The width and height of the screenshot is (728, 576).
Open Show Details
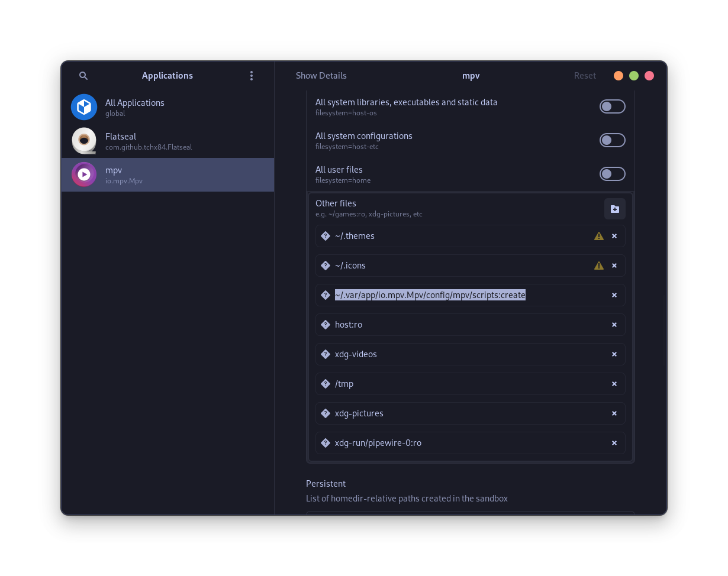coord(321,76)
